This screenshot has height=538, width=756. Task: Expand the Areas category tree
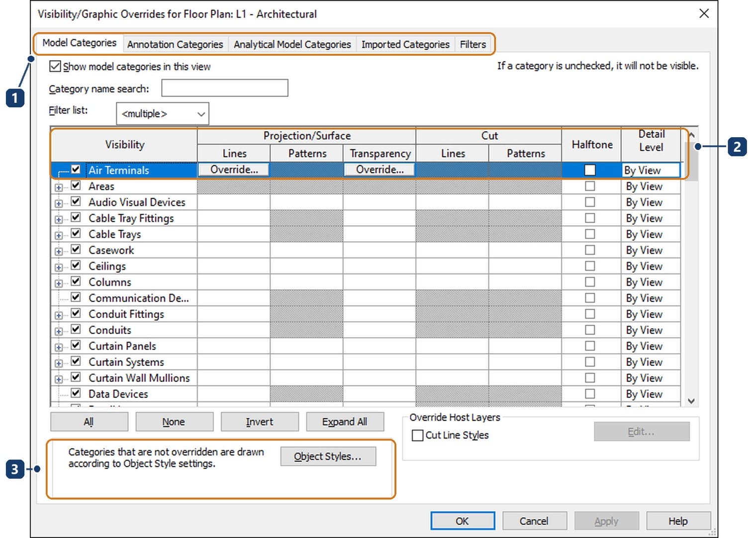(59, 187)
